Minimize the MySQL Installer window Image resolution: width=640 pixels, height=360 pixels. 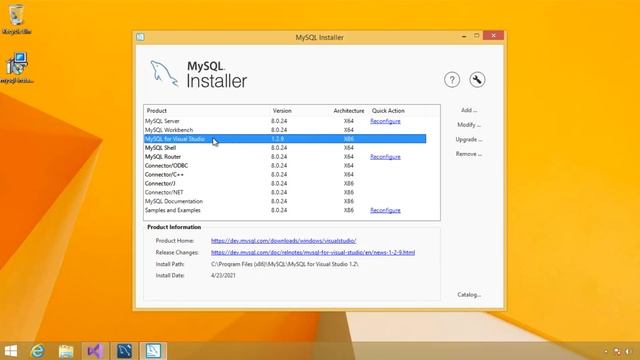point(464,36)
